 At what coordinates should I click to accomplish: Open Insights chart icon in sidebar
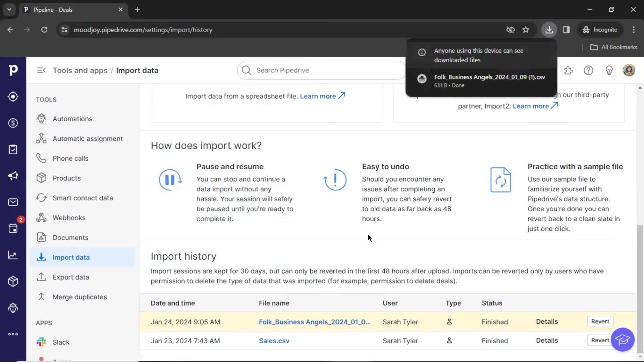[x=13, y=255]
